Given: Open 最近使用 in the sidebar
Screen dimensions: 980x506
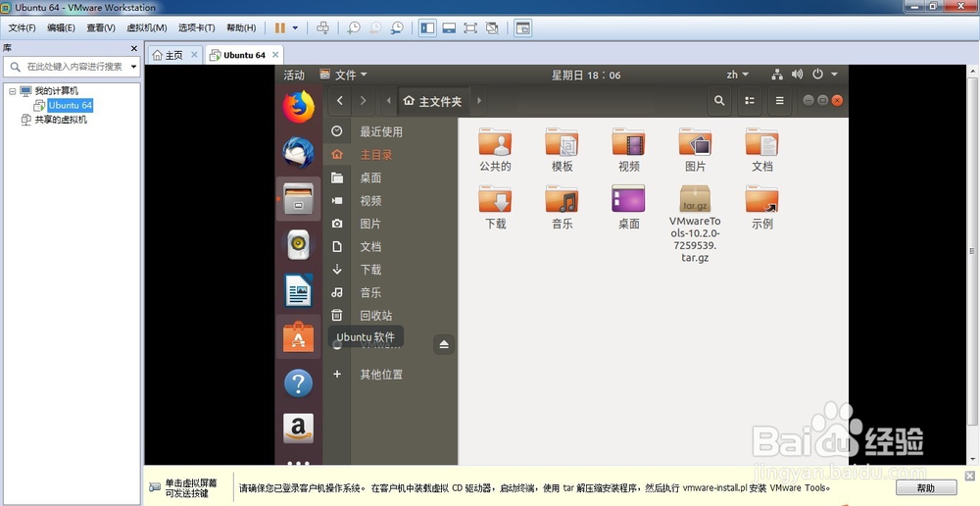Looking at the screenshot, I should (391, 131).
